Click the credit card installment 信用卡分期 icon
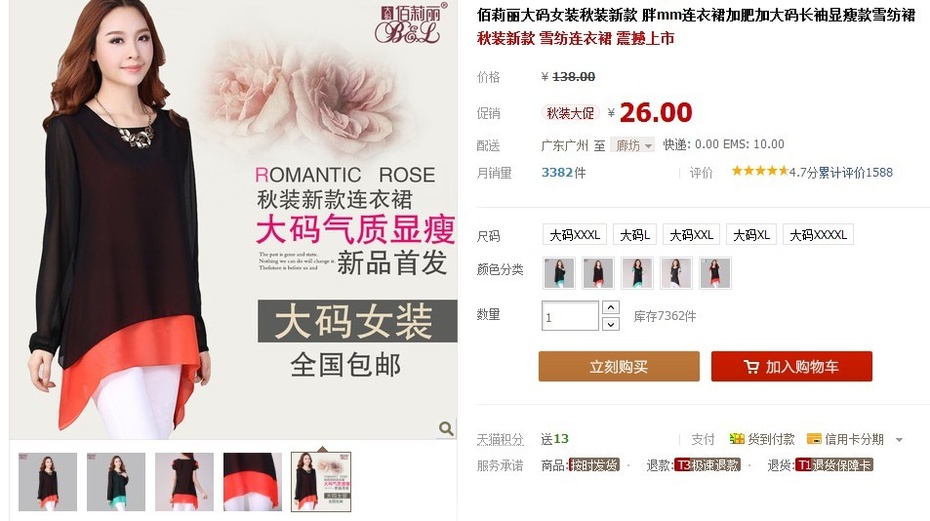Screen dimensions: 930x521 click(x=814, y=439)
